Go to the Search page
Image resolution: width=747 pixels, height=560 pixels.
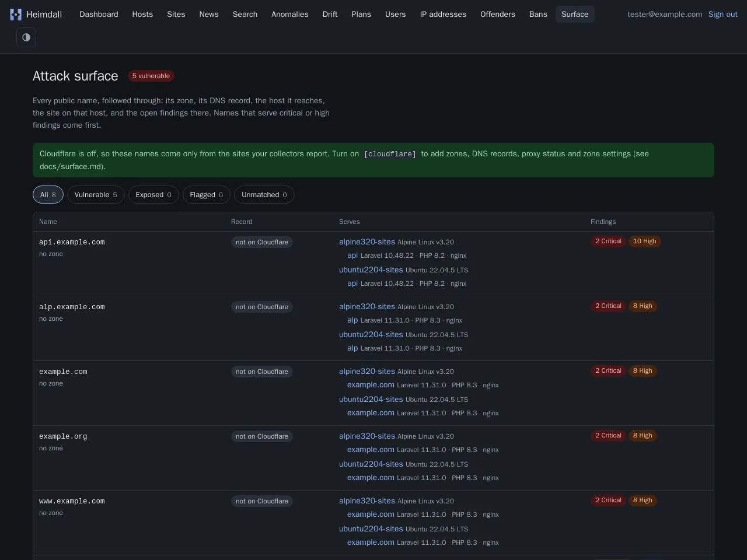click(x=245, y=14)
